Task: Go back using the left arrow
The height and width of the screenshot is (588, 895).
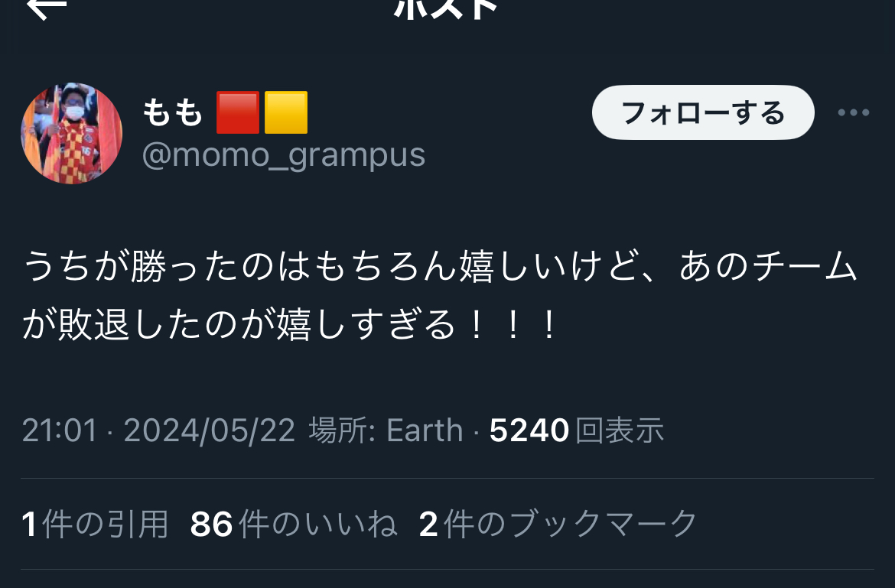Action: pyautogui.click(x=47, y=8)
